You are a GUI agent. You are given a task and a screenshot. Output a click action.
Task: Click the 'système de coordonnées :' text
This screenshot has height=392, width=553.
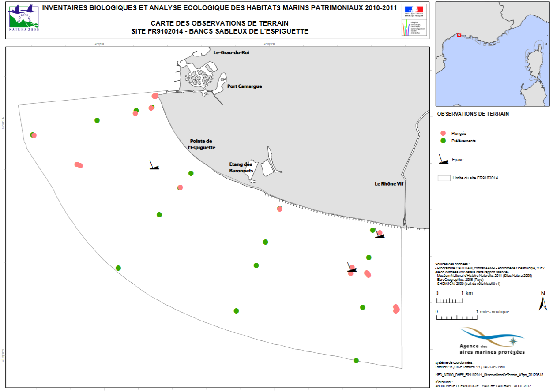[x=454, y=362]
